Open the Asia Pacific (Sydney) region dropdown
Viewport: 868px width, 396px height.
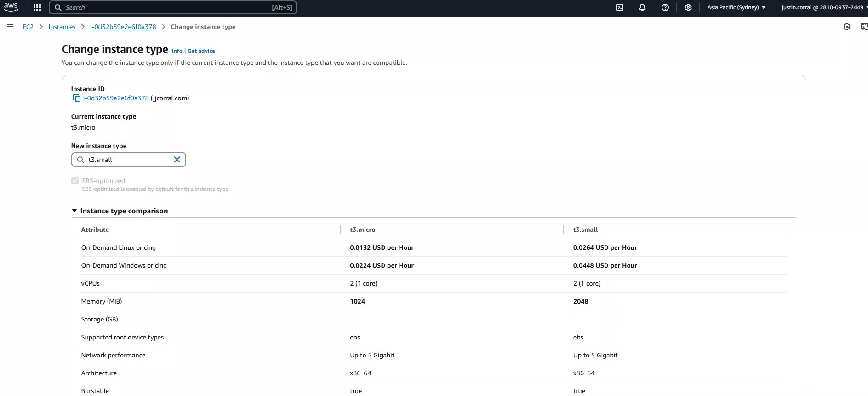(x=736, y=7)
